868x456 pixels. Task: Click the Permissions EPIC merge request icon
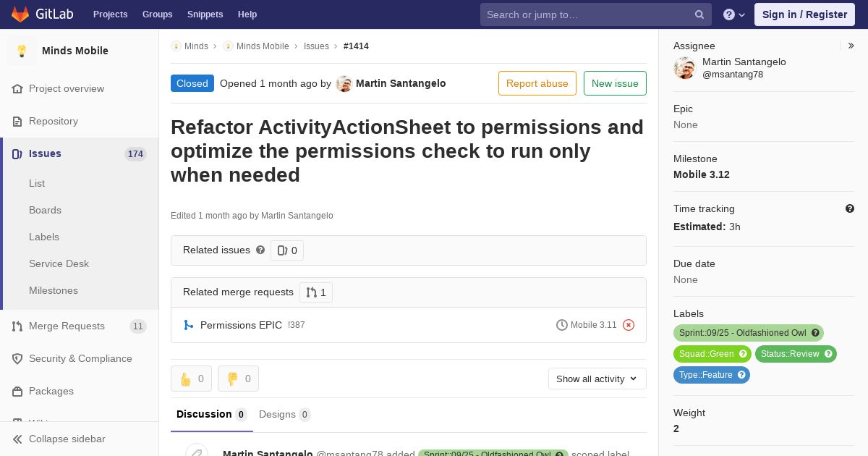click(x=188, y=325)
